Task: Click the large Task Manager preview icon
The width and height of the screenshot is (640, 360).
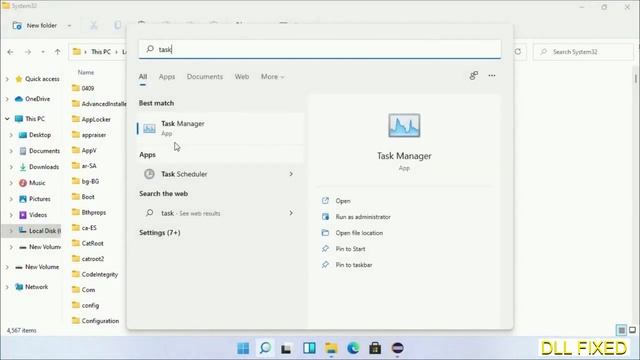Action: pos(404,125)
